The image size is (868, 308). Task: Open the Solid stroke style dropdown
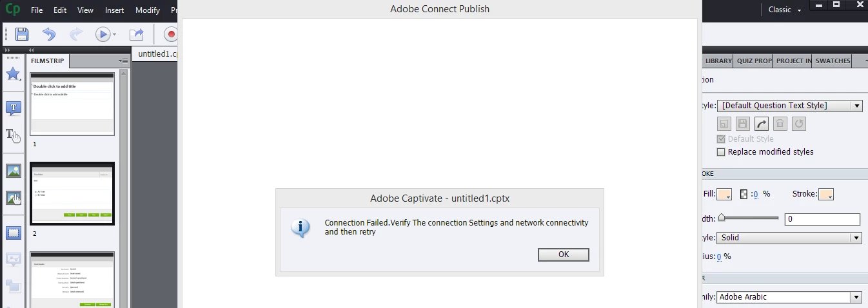[x=789, y=238]
